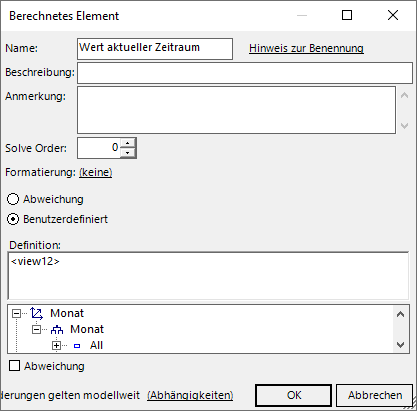Click into the Beschreibung field
This screenshot has width=417, height=411.
(x=245, y=73)
